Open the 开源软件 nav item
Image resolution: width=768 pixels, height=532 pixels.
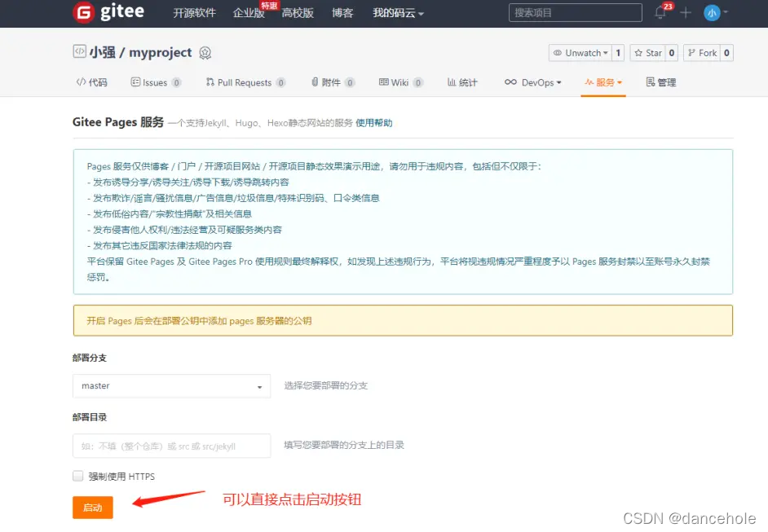click(194, 13)
